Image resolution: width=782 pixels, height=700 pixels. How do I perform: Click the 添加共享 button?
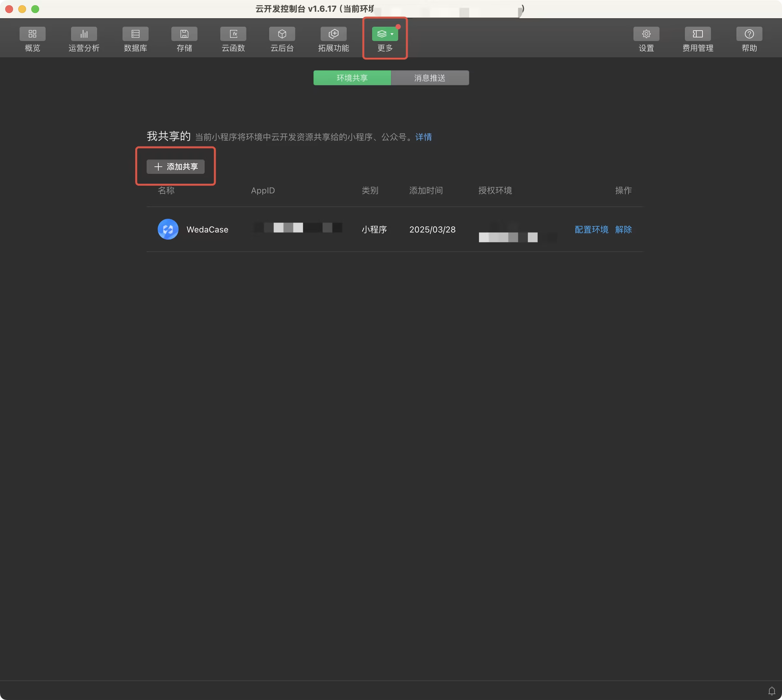tap(176, 167)
